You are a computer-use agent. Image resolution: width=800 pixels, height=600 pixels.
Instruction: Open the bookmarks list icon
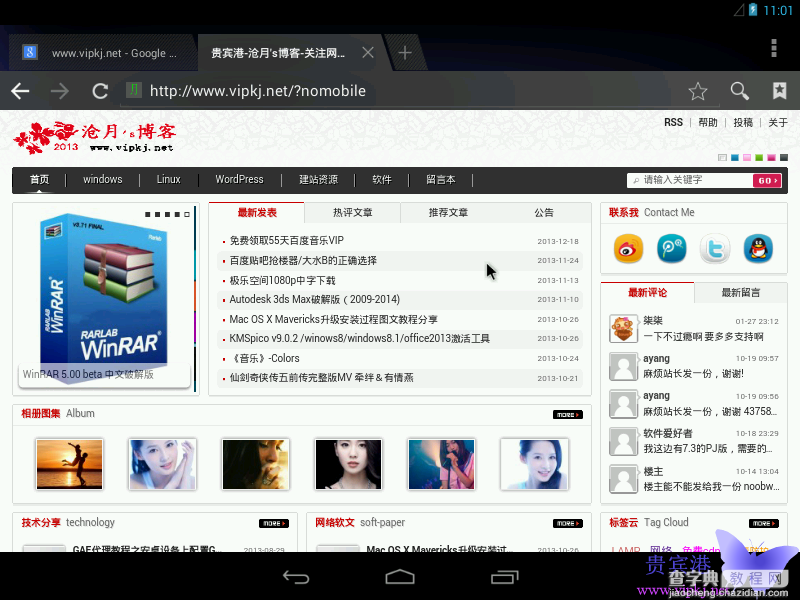point(779,91)
